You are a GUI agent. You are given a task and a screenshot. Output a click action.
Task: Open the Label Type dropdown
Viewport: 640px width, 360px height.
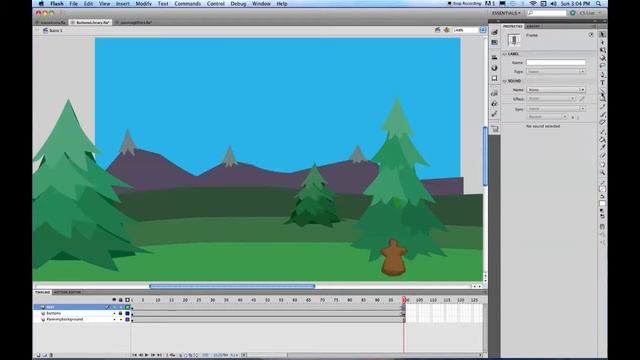click(556, 71)
